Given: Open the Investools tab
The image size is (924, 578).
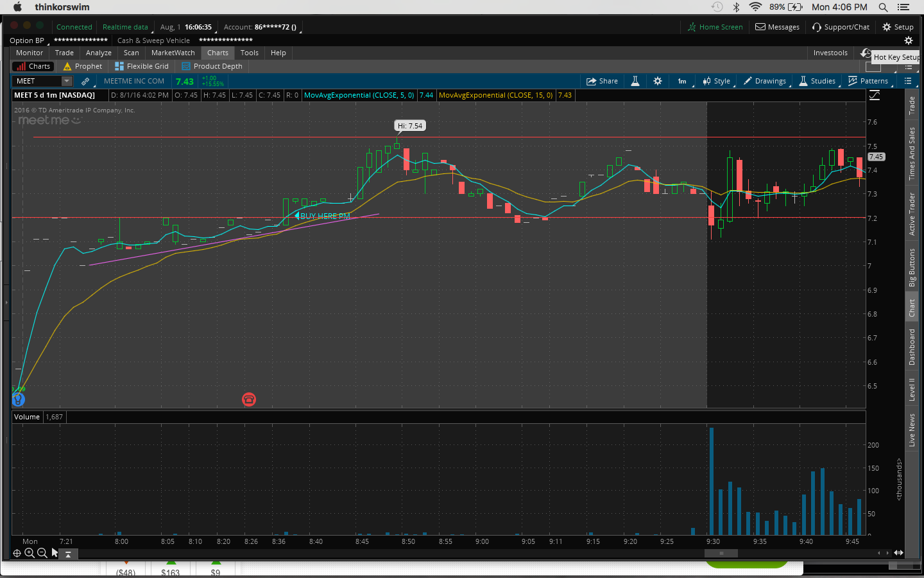Looking at the screenshot, I should point(830,53).
